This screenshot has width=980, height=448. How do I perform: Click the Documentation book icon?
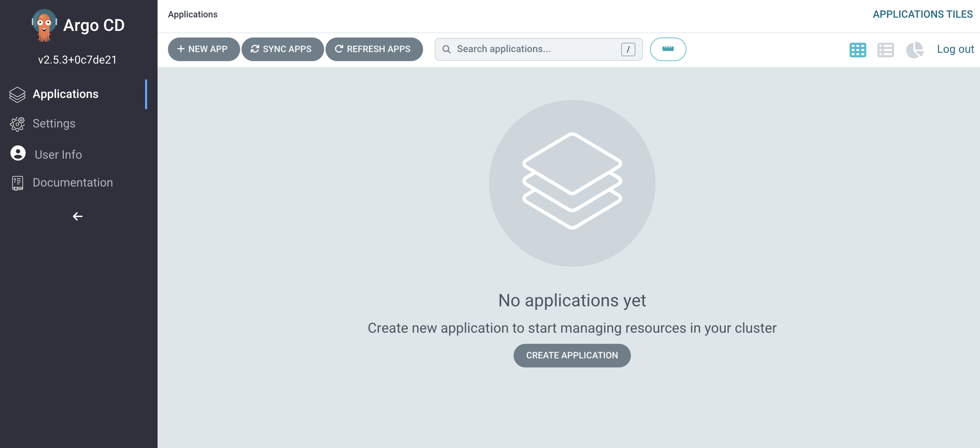click(x=17, y=183)
